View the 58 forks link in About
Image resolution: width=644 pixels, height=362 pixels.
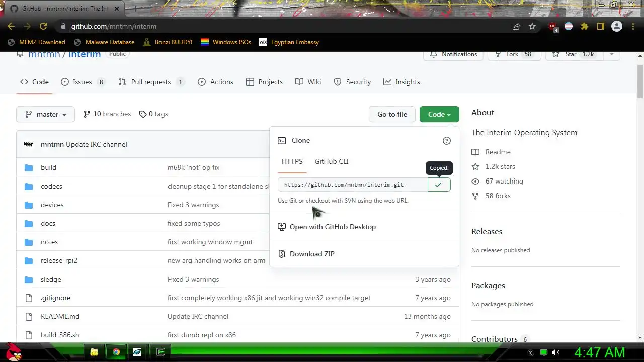(491, 196)
